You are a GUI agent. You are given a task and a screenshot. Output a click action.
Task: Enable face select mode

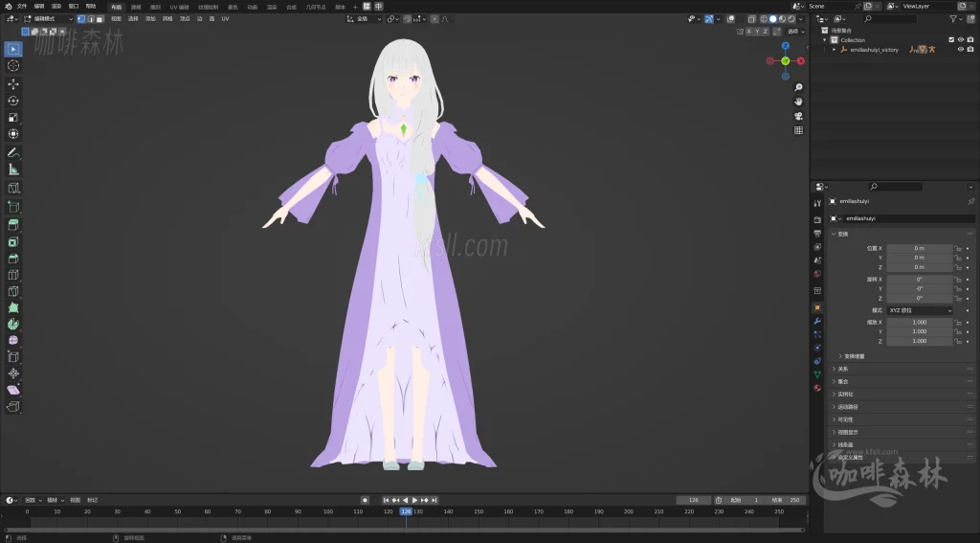click(100, 19)
